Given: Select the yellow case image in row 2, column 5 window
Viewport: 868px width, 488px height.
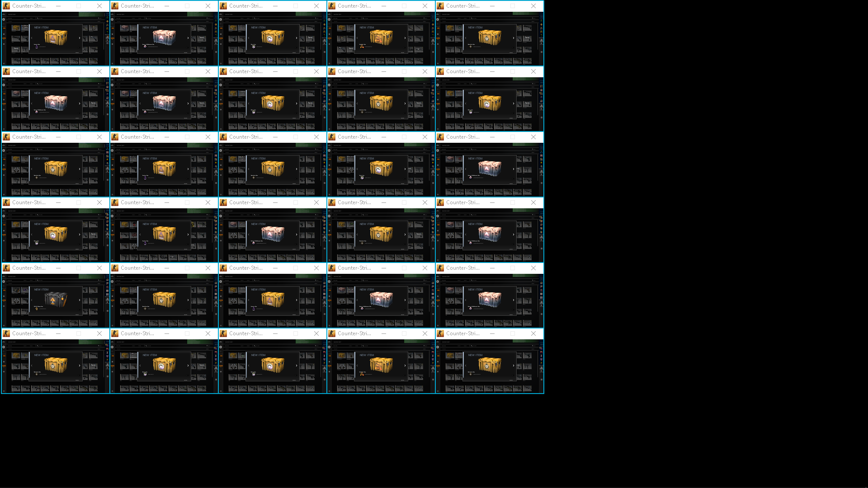Looking at the screenshot, I should pyautogui.click(x=490, y=103).
